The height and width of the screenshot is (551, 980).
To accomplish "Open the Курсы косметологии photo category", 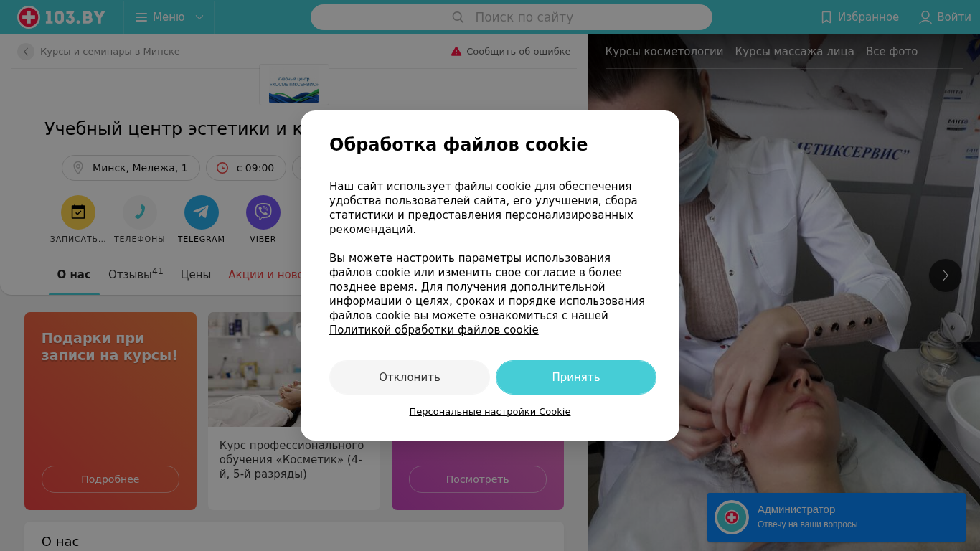I will click(x=664, y=52).
